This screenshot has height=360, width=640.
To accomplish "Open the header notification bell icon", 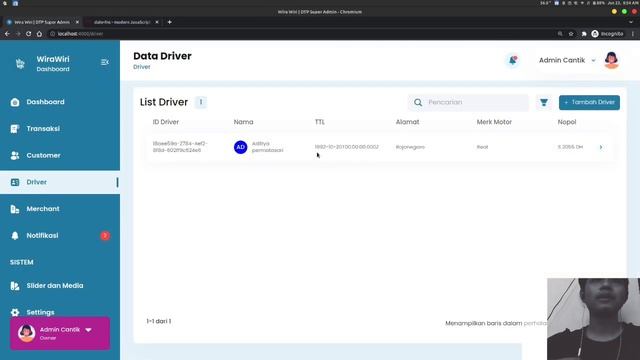I will 512,60.
